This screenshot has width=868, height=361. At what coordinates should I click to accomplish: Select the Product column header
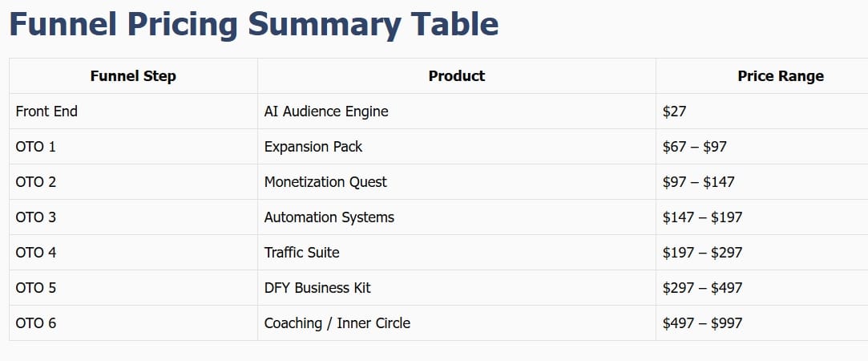456,76
